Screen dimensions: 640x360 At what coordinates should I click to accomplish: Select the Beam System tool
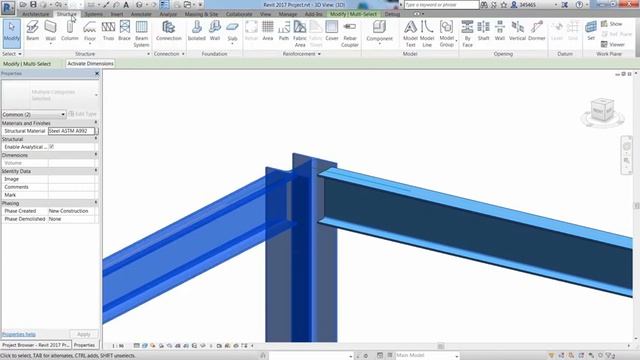(x=141, y=34)
